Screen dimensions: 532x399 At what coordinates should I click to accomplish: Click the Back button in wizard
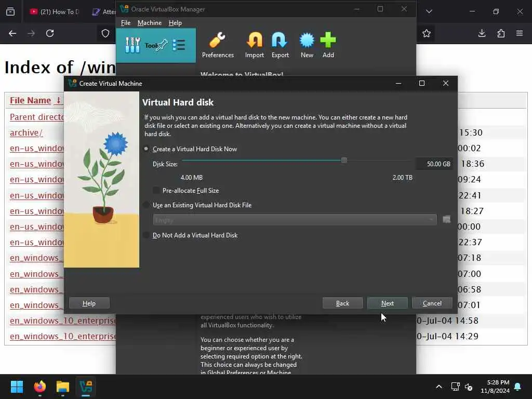(x=343, y=303)
